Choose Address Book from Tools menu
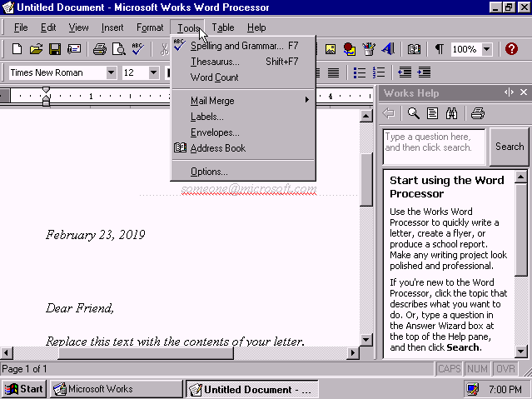 click(x=243, y=148)
